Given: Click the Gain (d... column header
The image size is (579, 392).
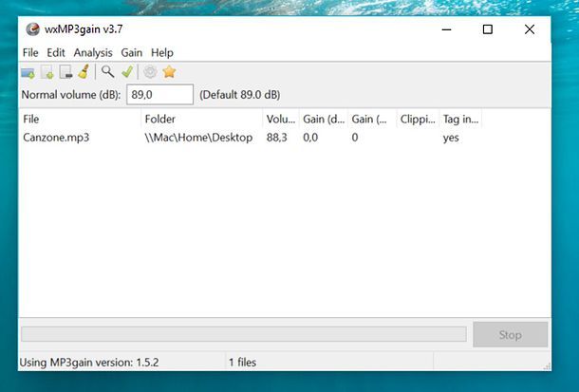Looking at the screenshot, I should coord(324,119).
